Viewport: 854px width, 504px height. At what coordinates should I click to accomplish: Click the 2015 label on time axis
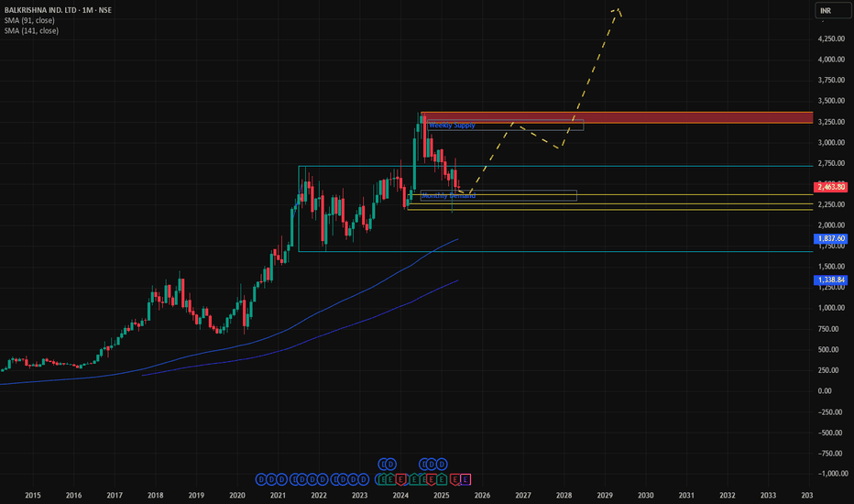(33, 495)
